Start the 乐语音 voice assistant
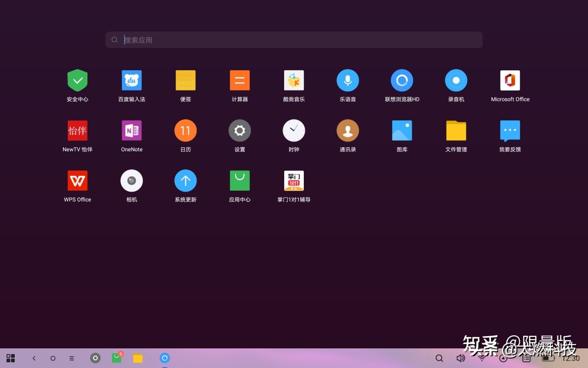Screen dimensions: 588x368 point(348,81)
